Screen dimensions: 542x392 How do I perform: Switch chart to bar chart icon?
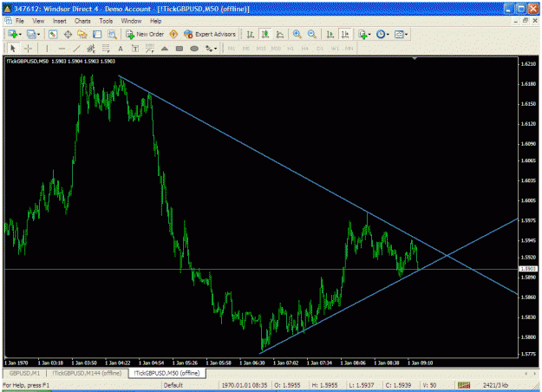(251, 34)
